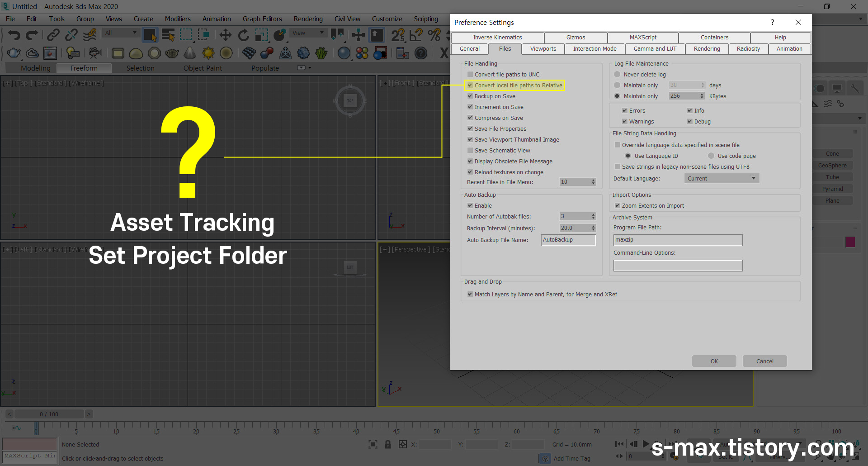Image resolution: width=868 pixels, height=466 pixels.
Task: Select the Never delete log radio button
Action: click(x=617, y=74)
